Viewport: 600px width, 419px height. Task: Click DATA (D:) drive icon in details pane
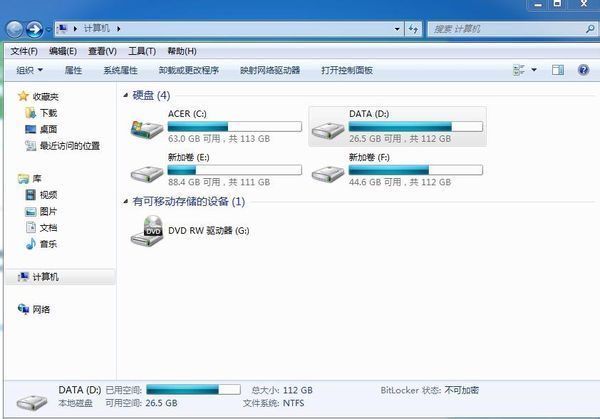coord(32,402)
